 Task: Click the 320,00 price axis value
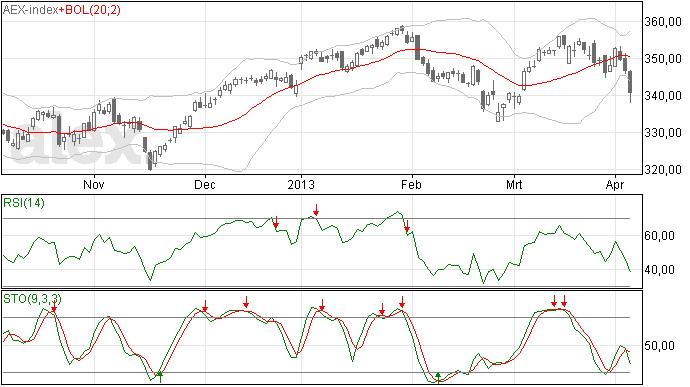point(663,170)
